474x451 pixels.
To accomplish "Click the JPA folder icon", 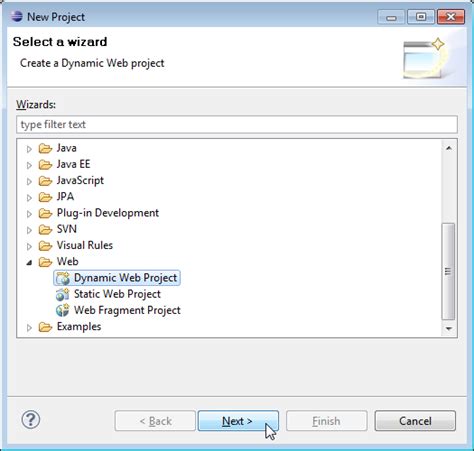I will click(45, 197).
